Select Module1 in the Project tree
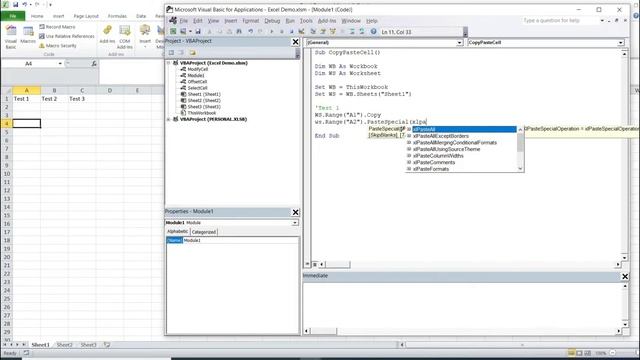640x360 pixels. [x=196, y=76]
